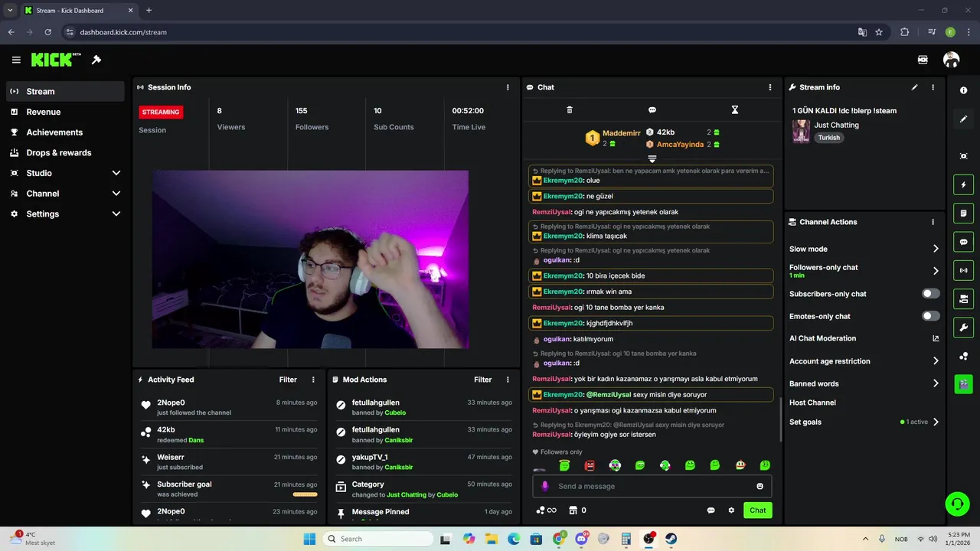Screen dimensions: 980x551
Task: Go to Revenue in the sidebar
Action: click(x=65, y=112)
